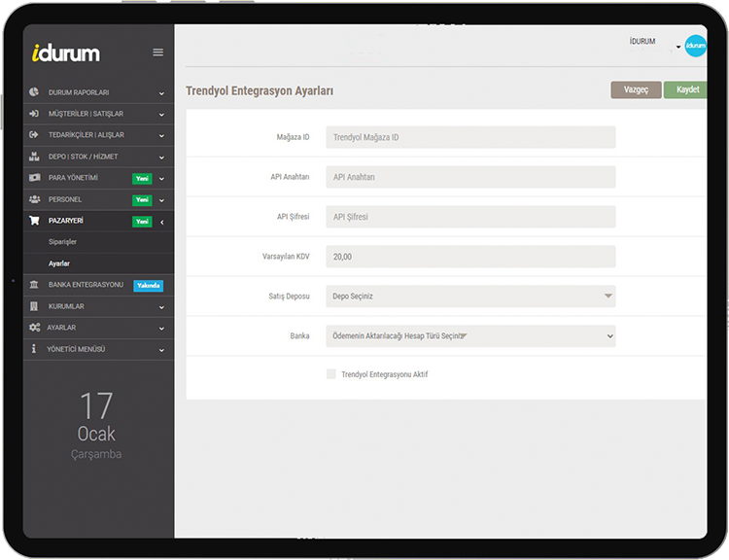The width and height of the screenshot is (729, 560).
Task: Click the idurum logo
Action: [65, 53]
